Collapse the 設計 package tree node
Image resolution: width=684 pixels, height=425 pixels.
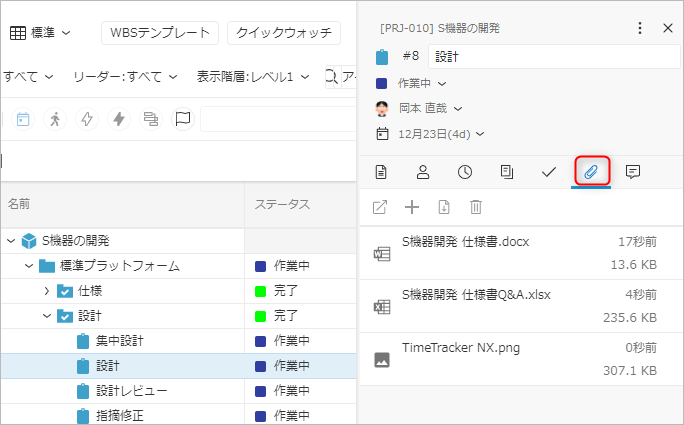point(46,316)
